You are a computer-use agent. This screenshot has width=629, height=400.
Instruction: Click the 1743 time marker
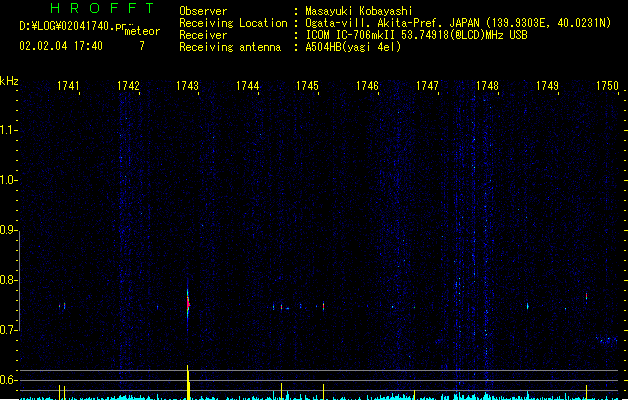(x=187, y=86)
